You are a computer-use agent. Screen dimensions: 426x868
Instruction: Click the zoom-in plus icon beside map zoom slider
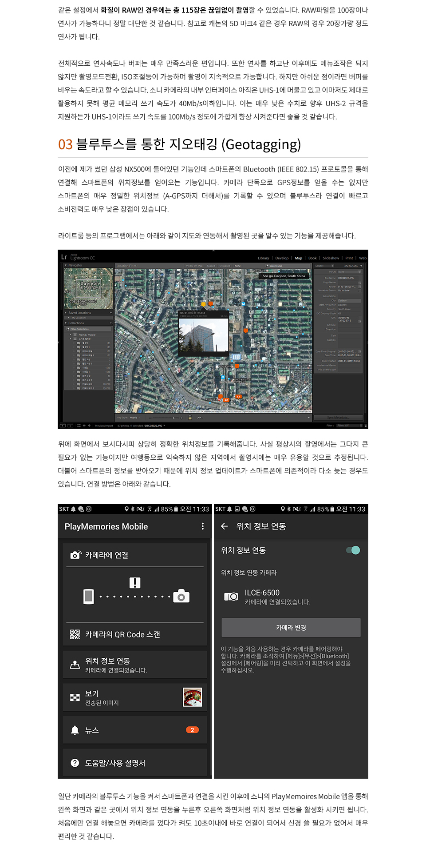[181, 418]
